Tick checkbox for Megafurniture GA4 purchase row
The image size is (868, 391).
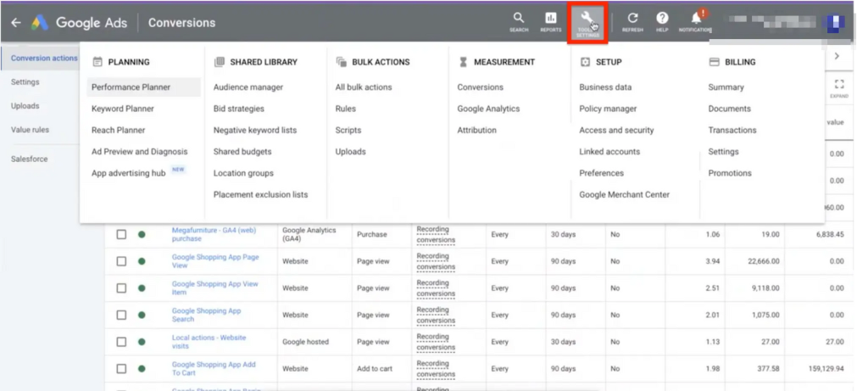point(121,234)
